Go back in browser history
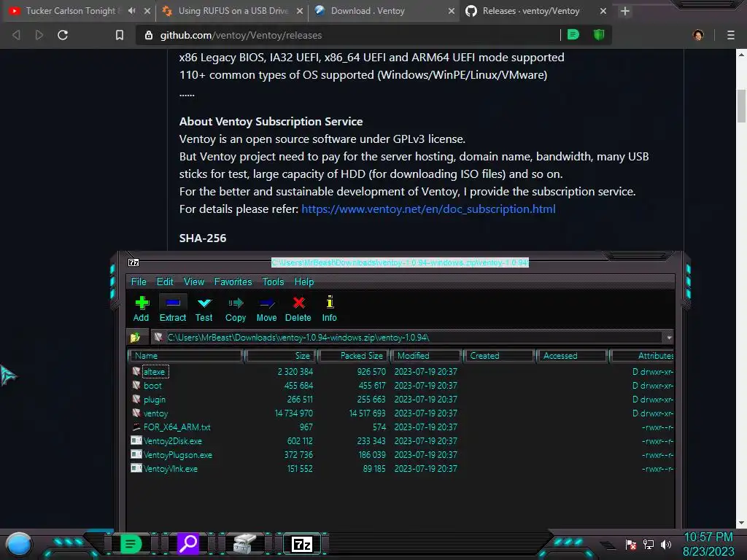 [16, 35]
